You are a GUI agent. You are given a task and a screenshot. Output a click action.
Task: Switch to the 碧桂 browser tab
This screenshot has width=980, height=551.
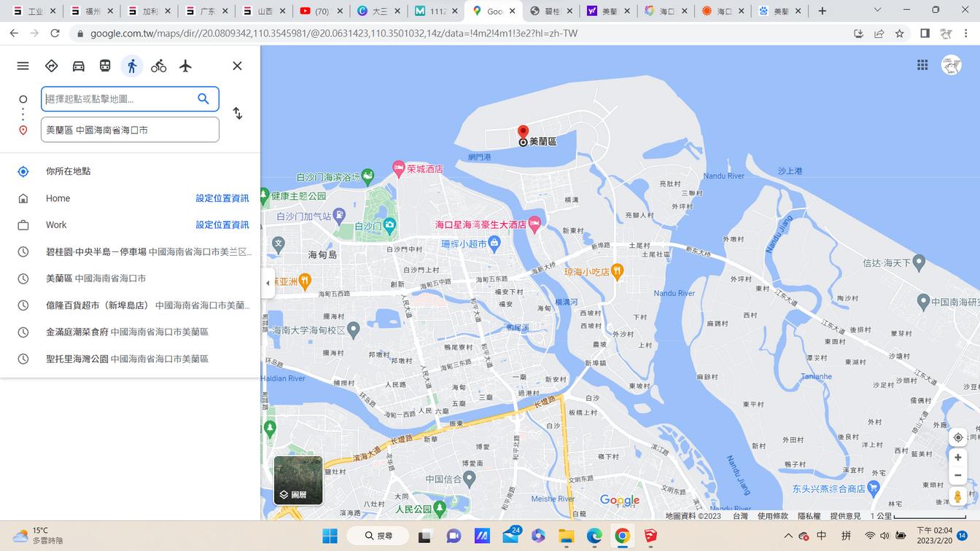point(552,11)
